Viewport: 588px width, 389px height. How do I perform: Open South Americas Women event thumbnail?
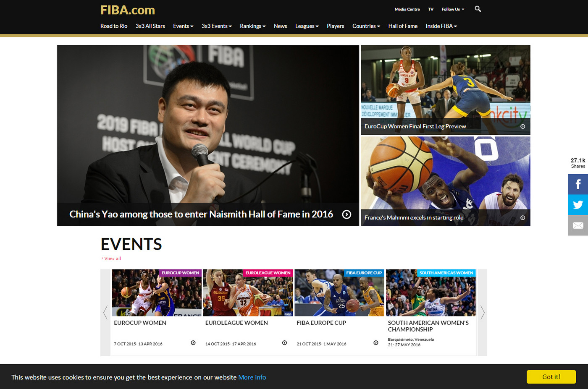(x=430, y=293)
